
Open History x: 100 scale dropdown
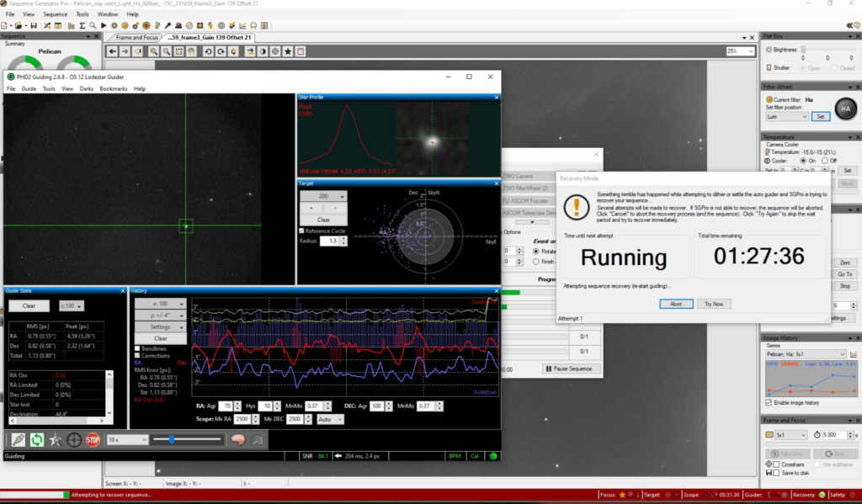coord(161,304)
